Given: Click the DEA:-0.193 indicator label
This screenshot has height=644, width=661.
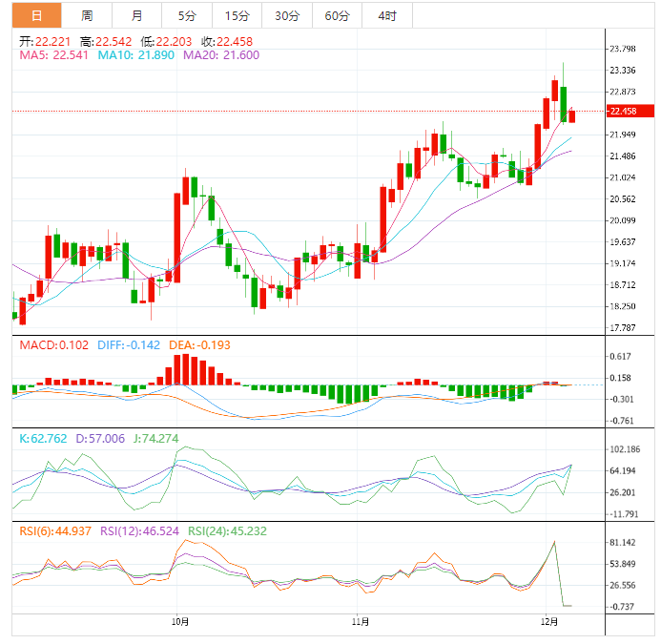Looking at the screenshot, I should pyautogui.click(x=199, y=345).
